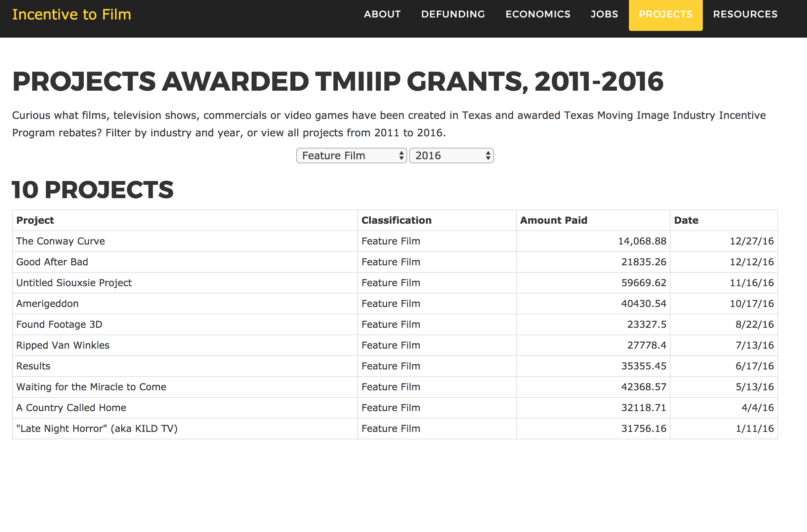Click date 4/4/16 in the table
Screen dimensions: 807x532
tap(758, 408)
